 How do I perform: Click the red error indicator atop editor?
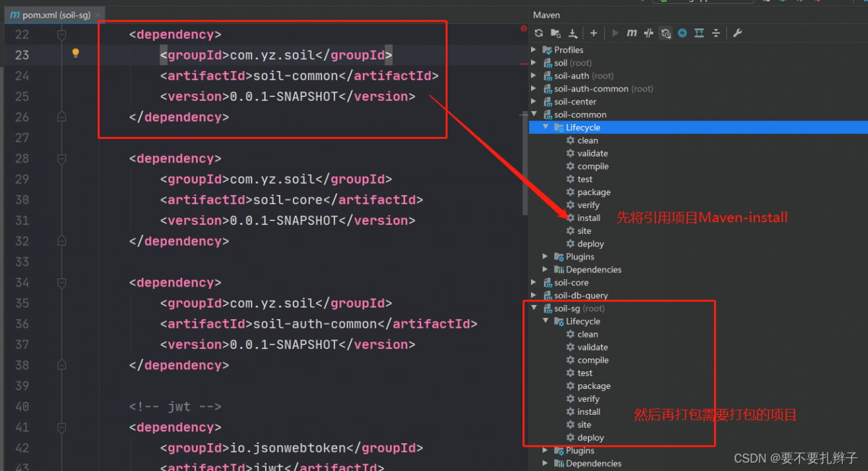click(x=524, y=28)
